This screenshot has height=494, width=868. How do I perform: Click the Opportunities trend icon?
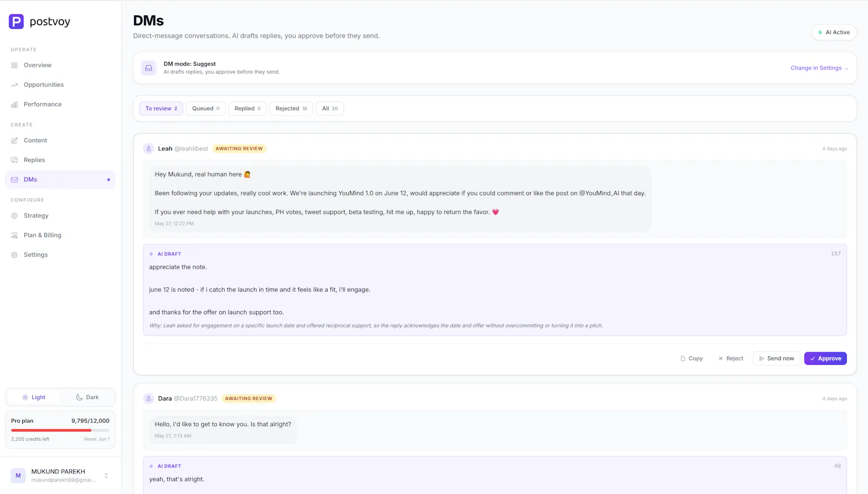[15, 85]
